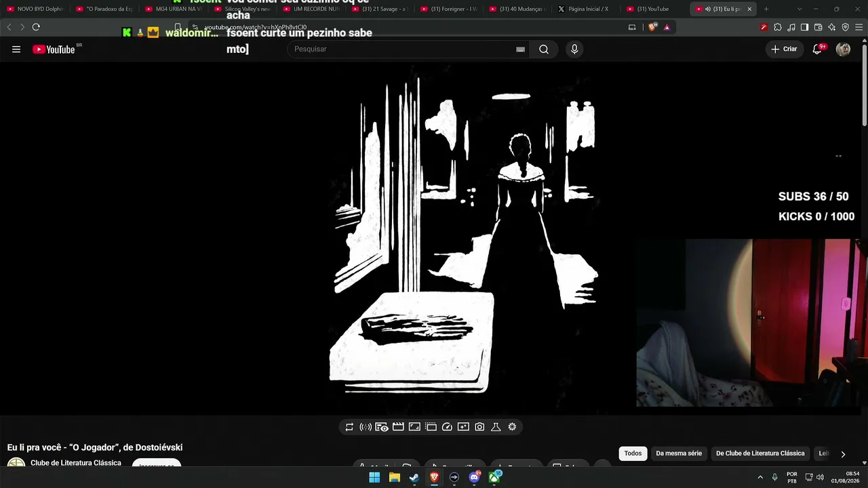This screenshot has width=868, height=488.
Task: Click the Criar button
Action: tap(784, 49)
